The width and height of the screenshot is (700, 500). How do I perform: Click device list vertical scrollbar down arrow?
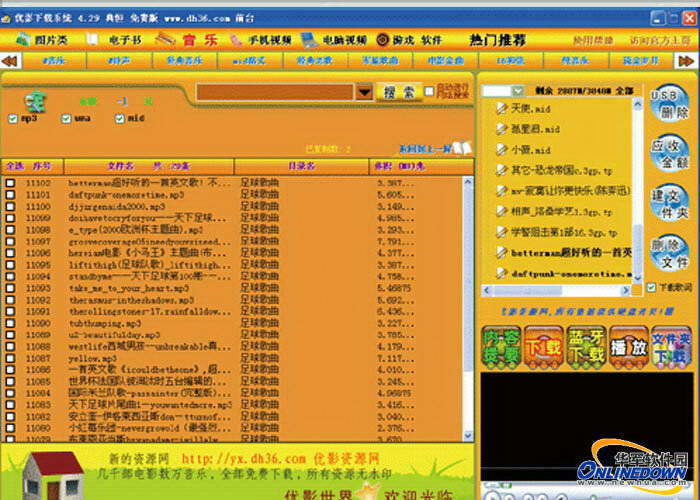(638, 278)
